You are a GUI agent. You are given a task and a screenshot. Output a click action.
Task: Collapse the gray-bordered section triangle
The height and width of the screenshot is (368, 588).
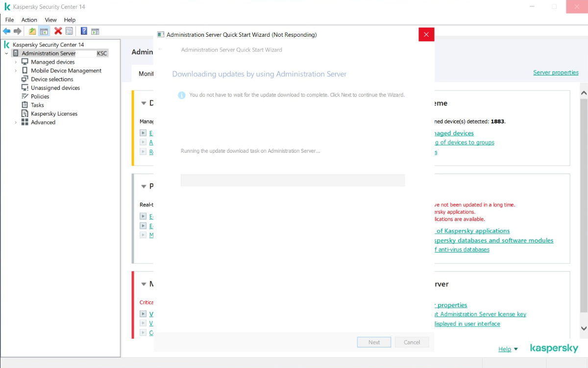(144, 187)
